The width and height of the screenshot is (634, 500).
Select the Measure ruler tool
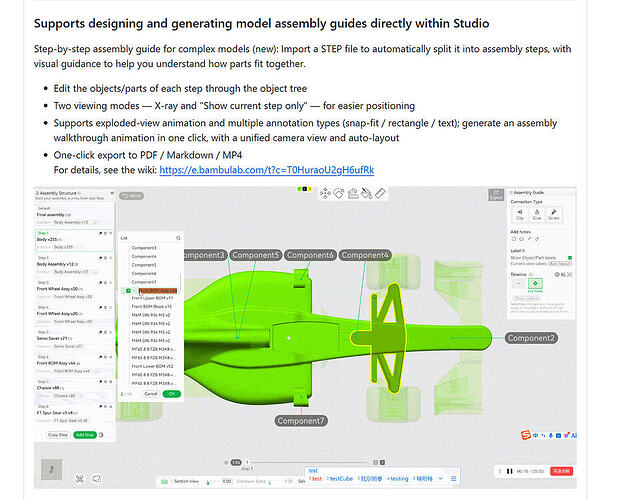tap(380, 194)
